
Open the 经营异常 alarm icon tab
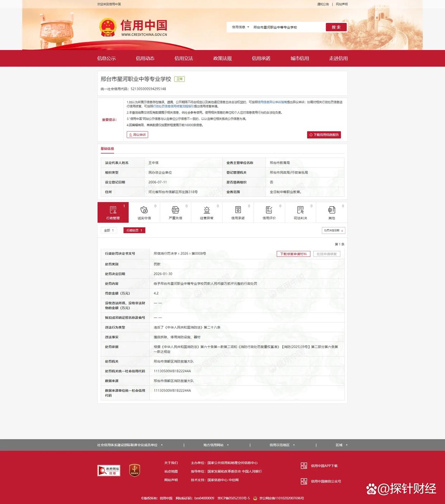point(207,210)
